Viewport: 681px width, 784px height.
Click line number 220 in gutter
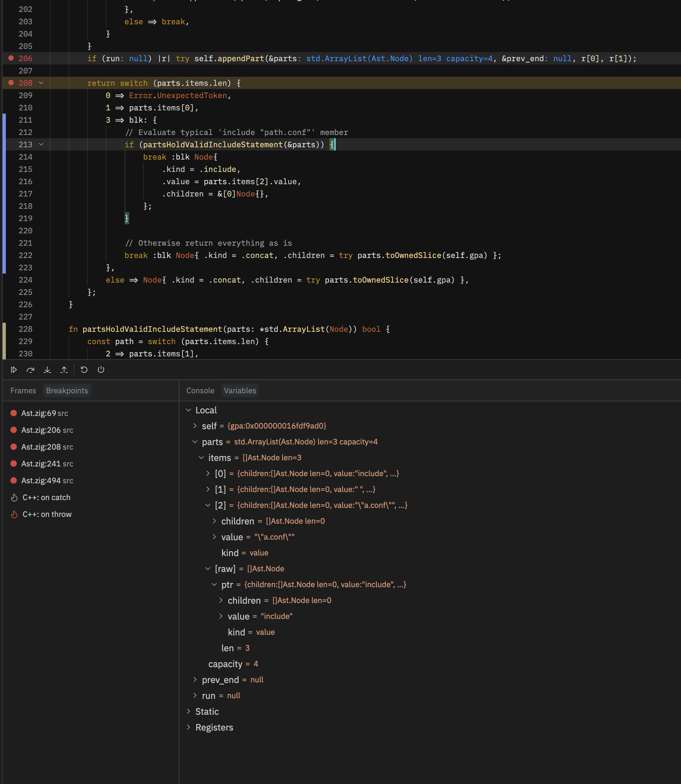pyautogui.click(x=26, y=231)
